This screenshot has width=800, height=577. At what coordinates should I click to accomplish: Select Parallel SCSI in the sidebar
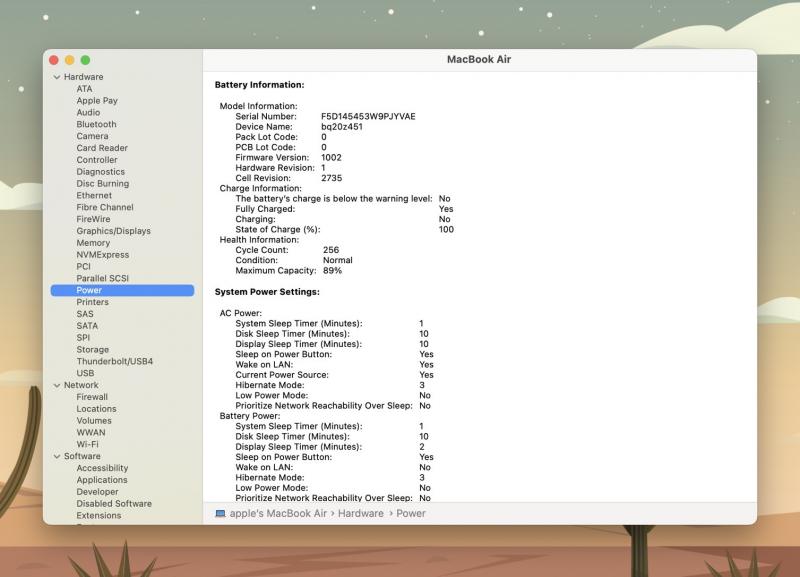tap(103, 278)
